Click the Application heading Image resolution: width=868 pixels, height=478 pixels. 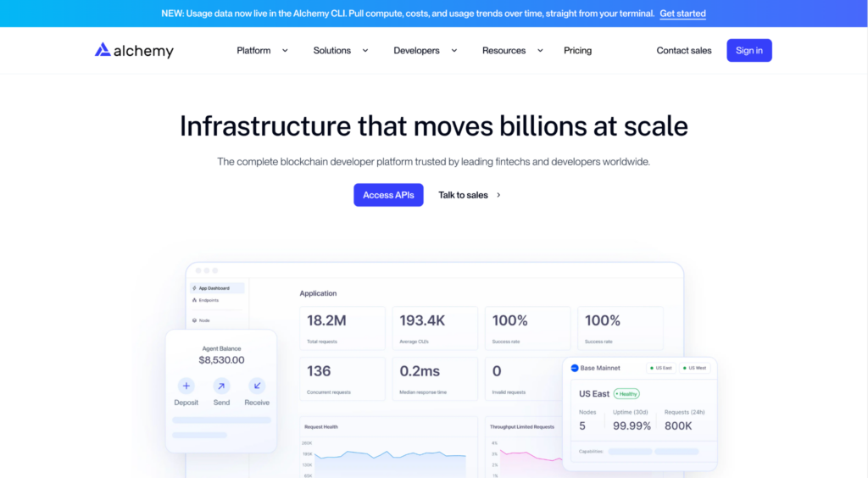318,293
